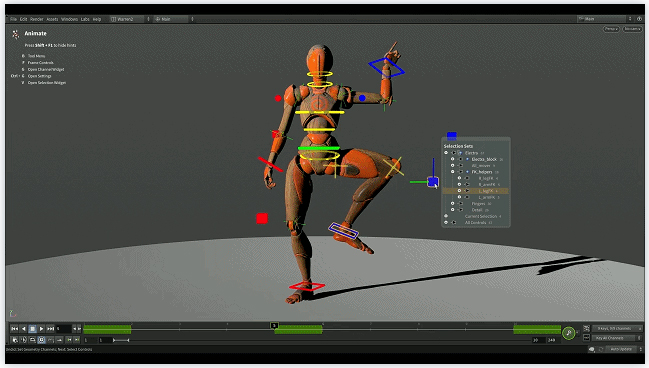Open the Windows menu
The height and width of the screenshot is (368, 649).
70,19
